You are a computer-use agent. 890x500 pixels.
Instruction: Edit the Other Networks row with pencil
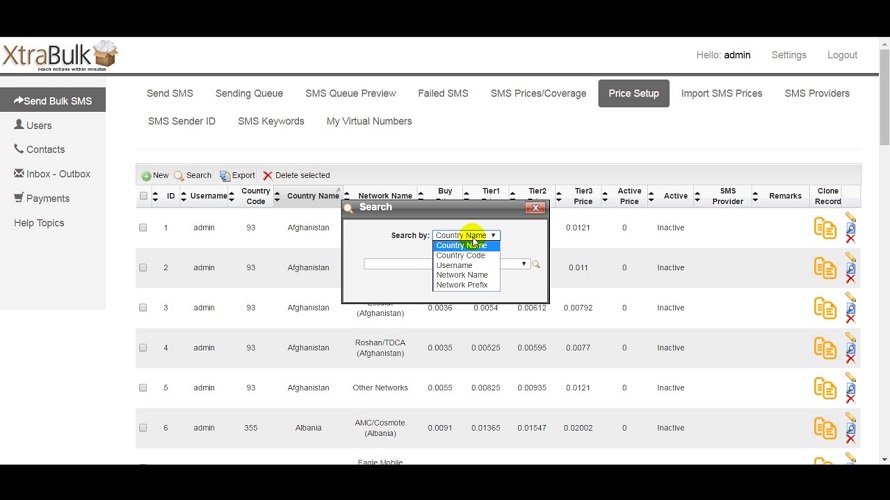(x=850, y=377)
